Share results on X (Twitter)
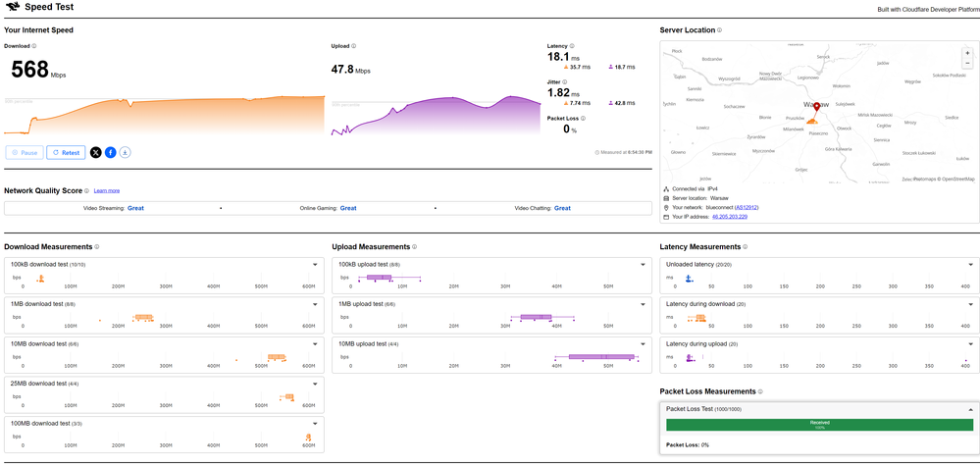This screenshot has height=465, width=980. (x=95, y=152)
